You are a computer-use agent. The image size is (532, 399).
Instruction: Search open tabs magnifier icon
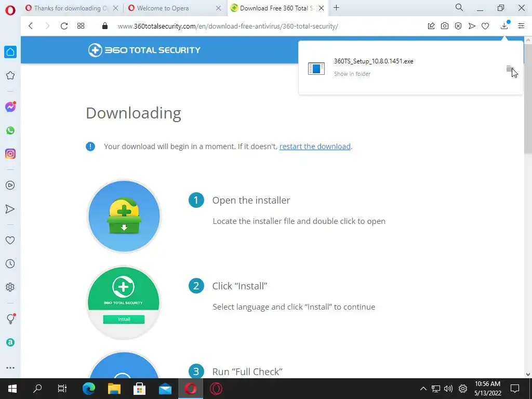pyautogui.click(x=459, y=7)
